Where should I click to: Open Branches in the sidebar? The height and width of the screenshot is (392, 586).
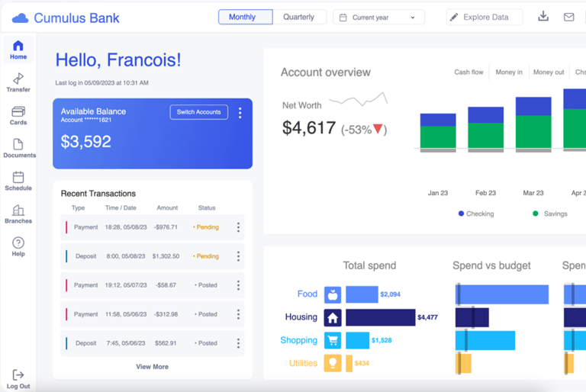18,214
